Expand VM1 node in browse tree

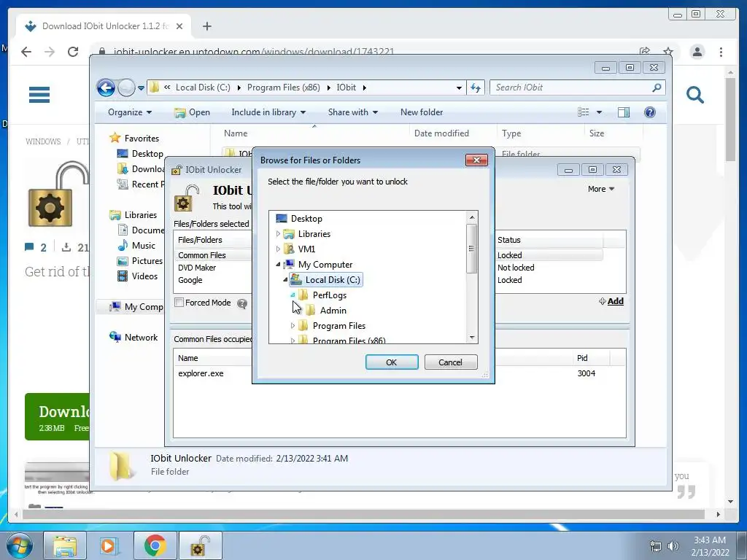pyautogui.click(x=278, y=249)
